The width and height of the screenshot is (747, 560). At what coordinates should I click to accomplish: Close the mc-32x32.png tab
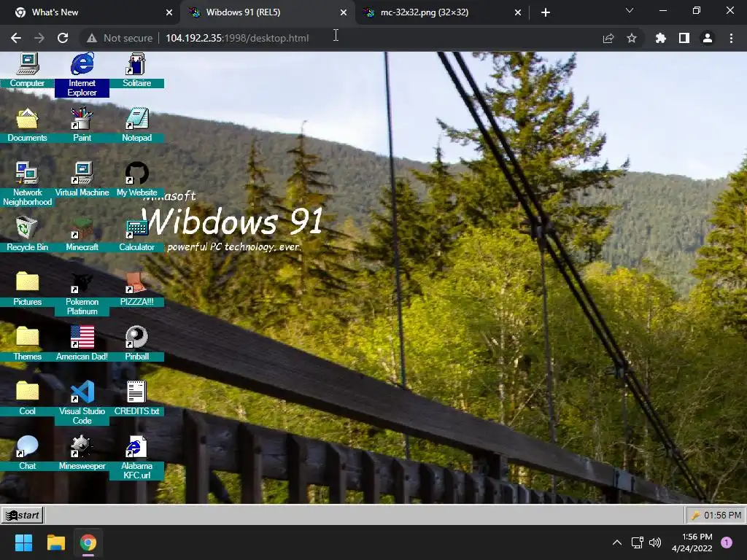[518, 13]
